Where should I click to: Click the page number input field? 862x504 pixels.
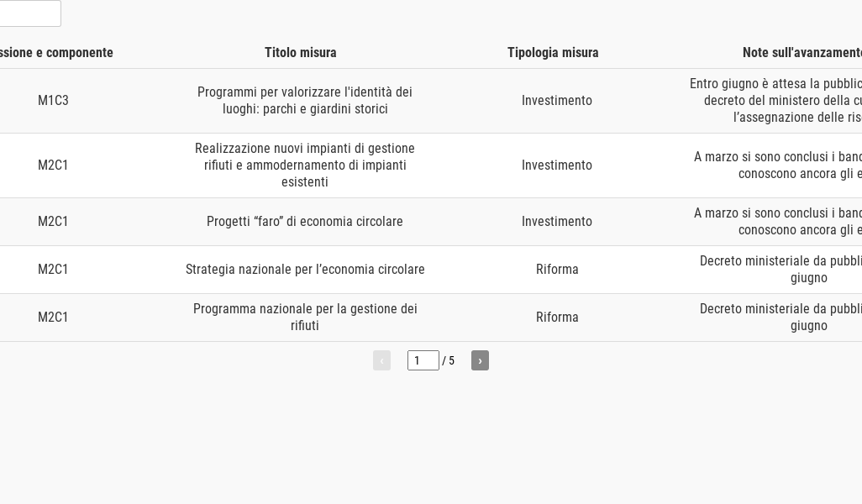423,360
